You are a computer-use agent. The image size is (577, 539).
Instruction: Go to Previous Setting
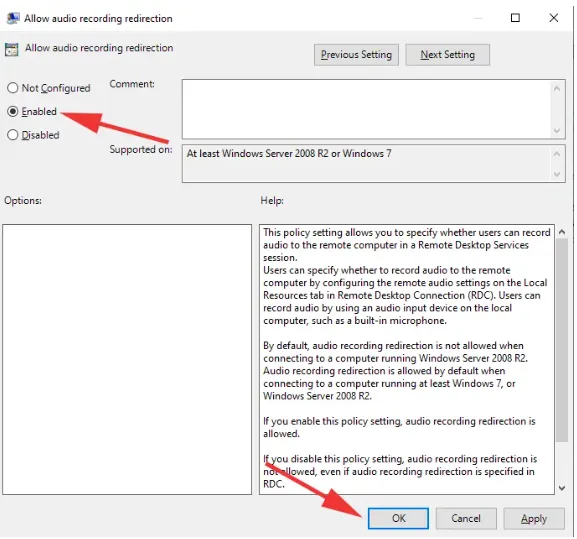356,55
